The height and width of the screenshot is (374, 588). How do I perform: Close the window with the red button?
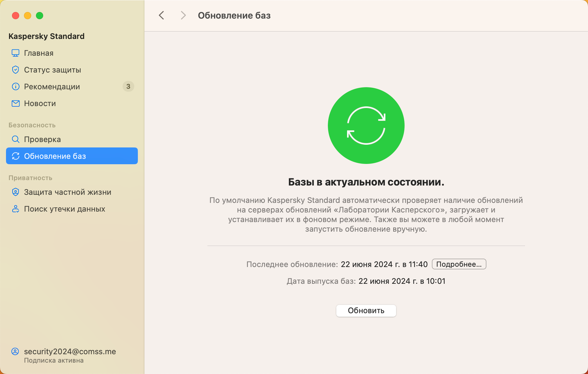coord(16,16)
